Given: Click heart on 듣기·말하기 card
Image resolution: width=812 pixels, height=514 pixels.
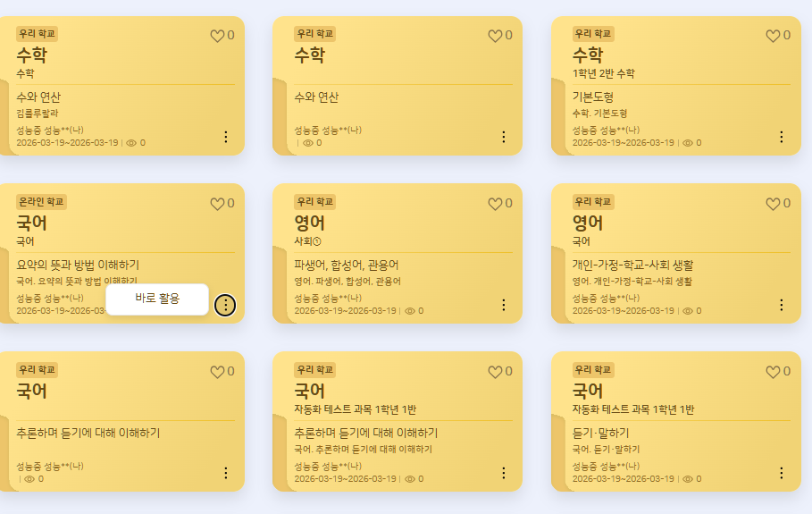Looking at the screenshot, I should [x=773, y=372].
